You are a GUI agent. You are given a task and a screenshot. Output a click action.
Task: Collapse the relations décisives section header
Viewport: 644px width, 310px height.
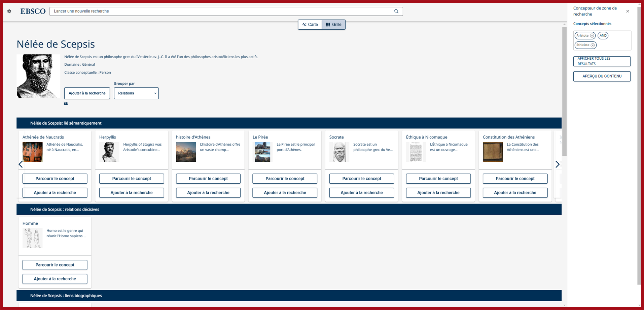coord(65,209)
